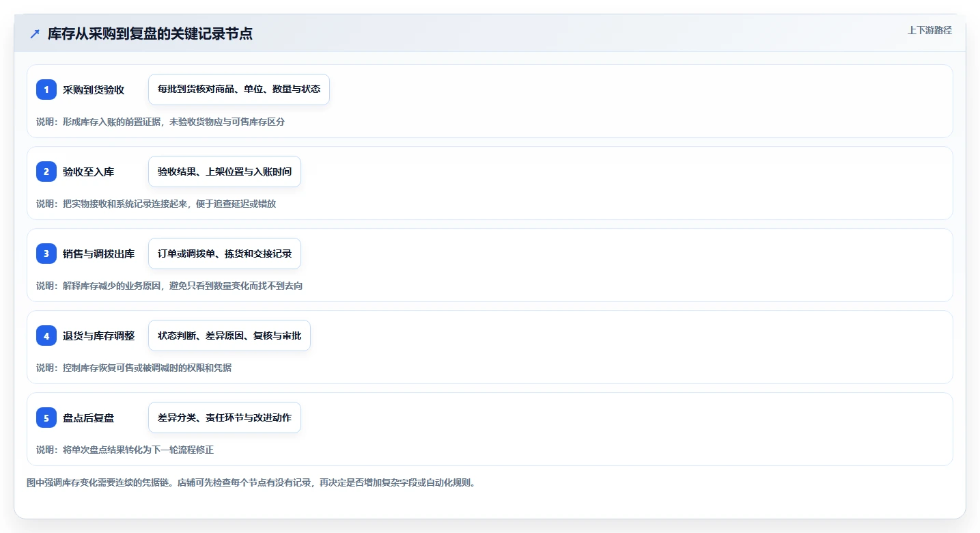Select the 盘点后复盘 step label

(88, 418)
